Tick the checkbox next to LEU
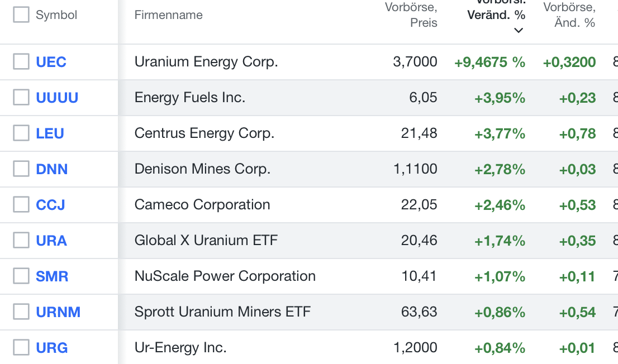 [21, 133]
